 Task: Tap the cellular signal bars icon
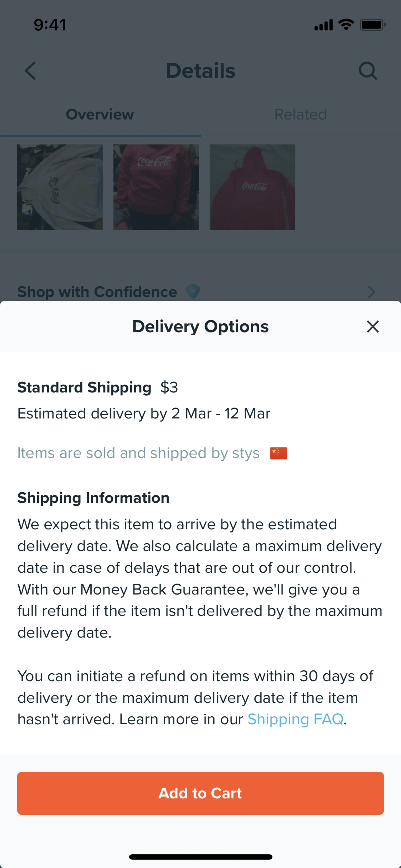pyautogui.click(x=323, y=25)
